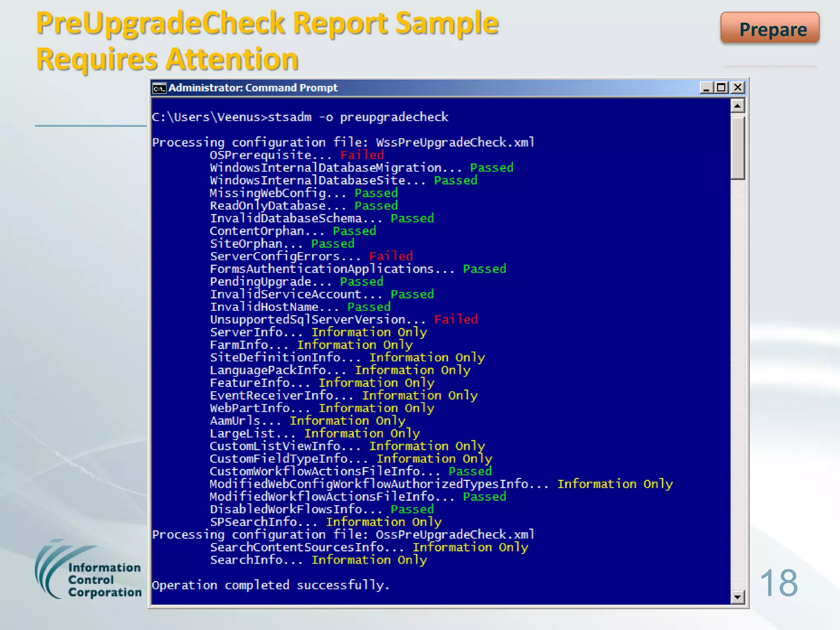Viewport: 840px width, 630px height.
Task: Click the slide number 18
Action: [x=778, y=583]
